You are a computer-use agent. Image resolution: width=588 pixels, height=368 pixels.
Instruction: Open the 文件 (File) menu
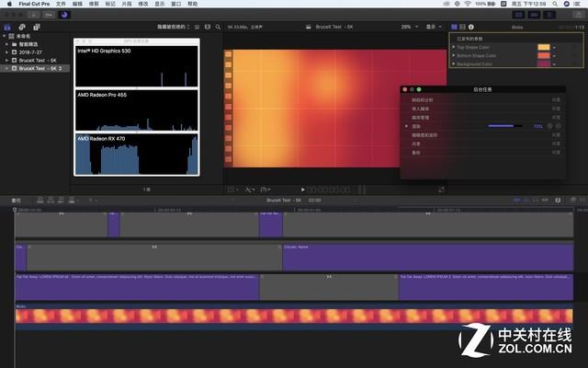(x=61, y=4)
